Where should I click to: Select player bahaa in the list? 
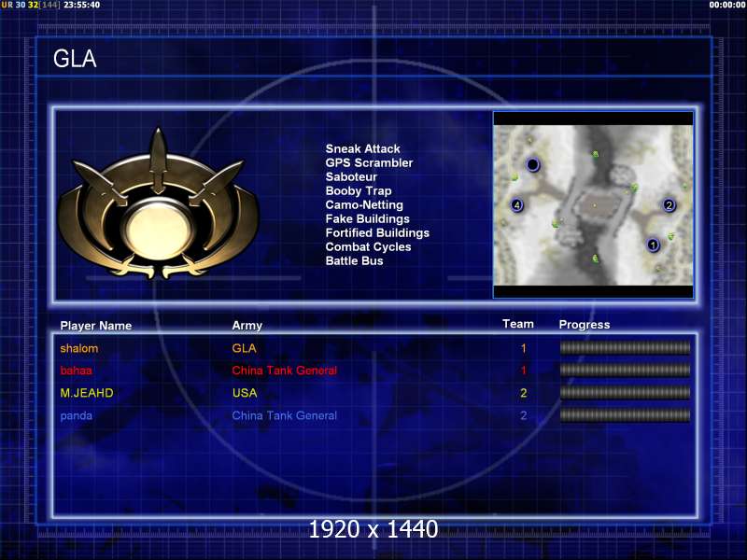(77, 371)
